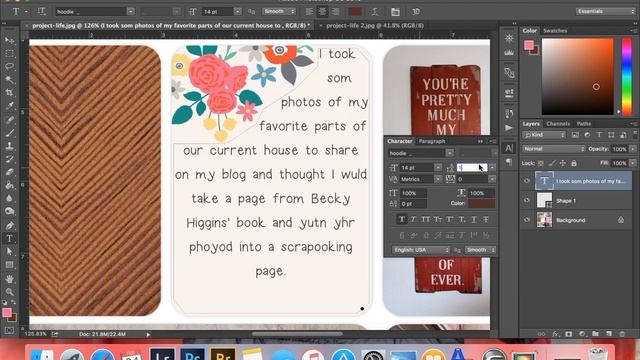Hide the Shape 1 layer
Image resolution: width=640 pixels, height=360 pixels.
(527, 200)
